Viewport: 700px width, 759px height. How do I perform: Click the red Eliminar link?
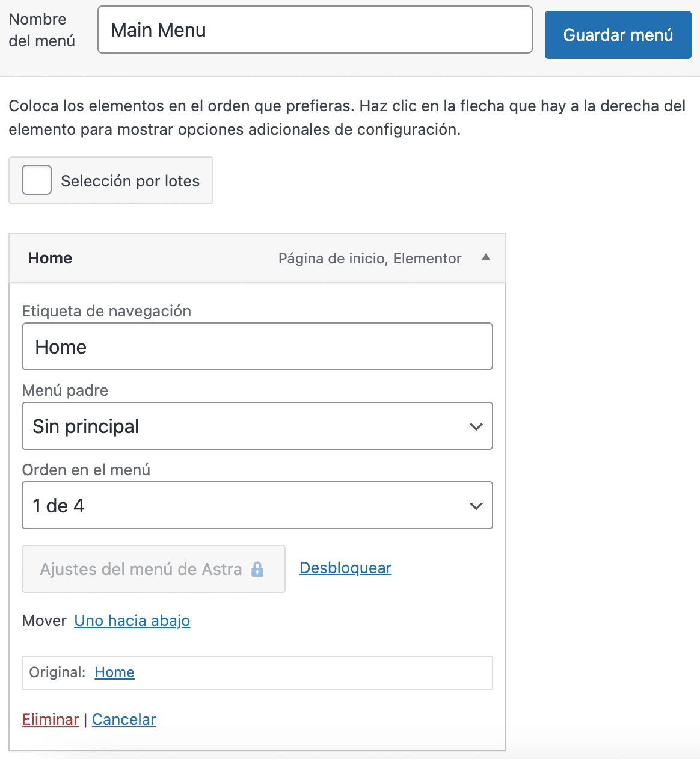click(x=51, y=719)
